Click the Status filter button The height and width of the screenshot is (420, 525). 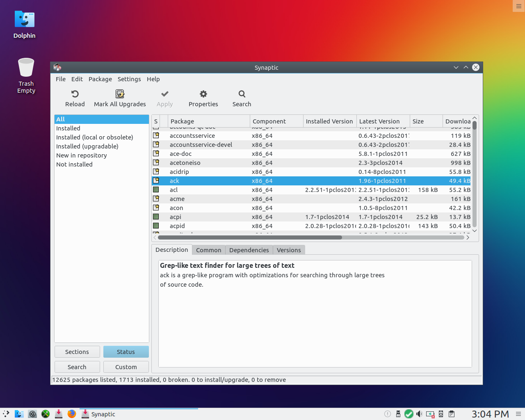click(x=126, y=352)
